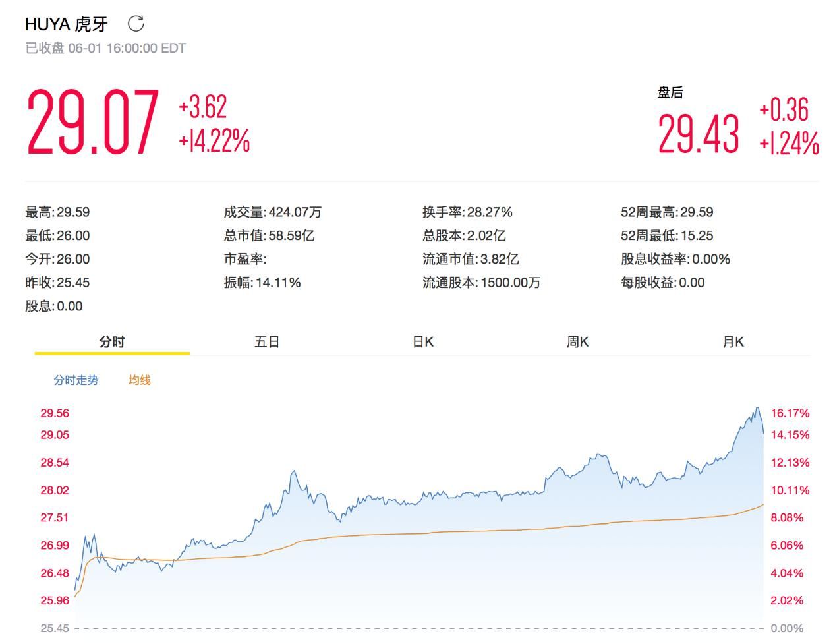The height and width of the screenshot is (644, 833).
Task: Toggle the 均线 legend series
Action: coord(140,380)
